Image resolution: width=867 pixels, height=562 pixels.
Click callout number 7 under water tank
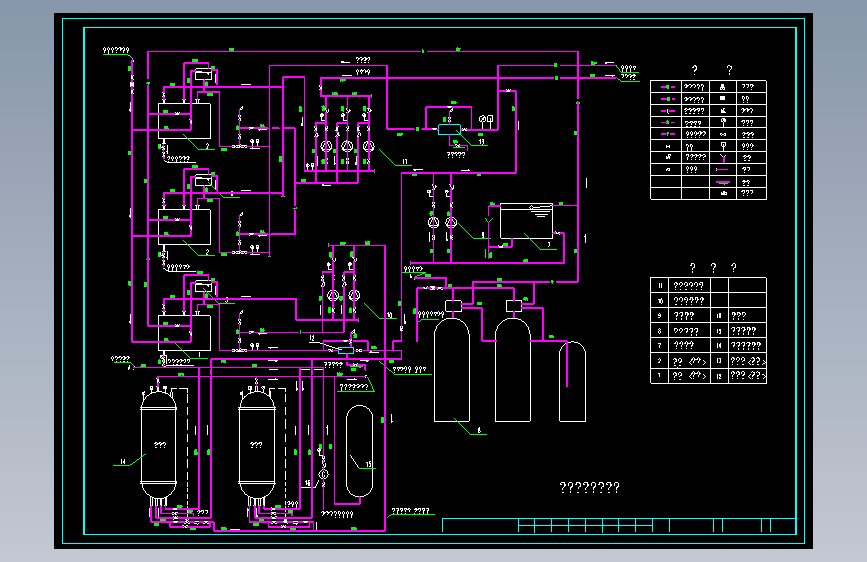click(x=549, y=244)
